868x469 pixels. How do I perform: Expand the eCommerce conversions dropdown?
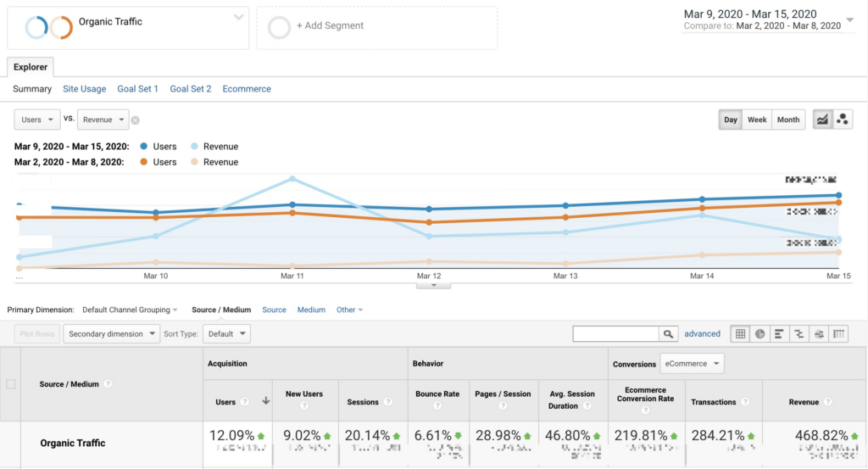click(x=692, y=364)
